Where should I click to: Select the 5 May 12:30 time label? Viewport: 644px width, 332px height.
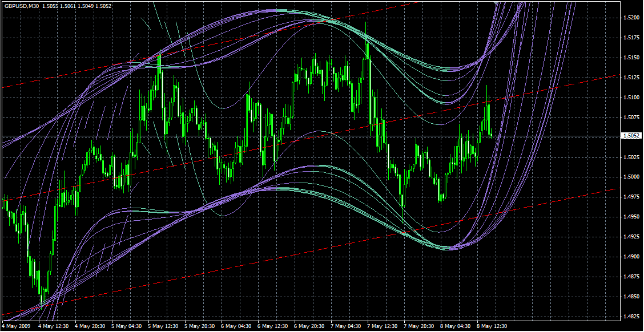point(163,326)
